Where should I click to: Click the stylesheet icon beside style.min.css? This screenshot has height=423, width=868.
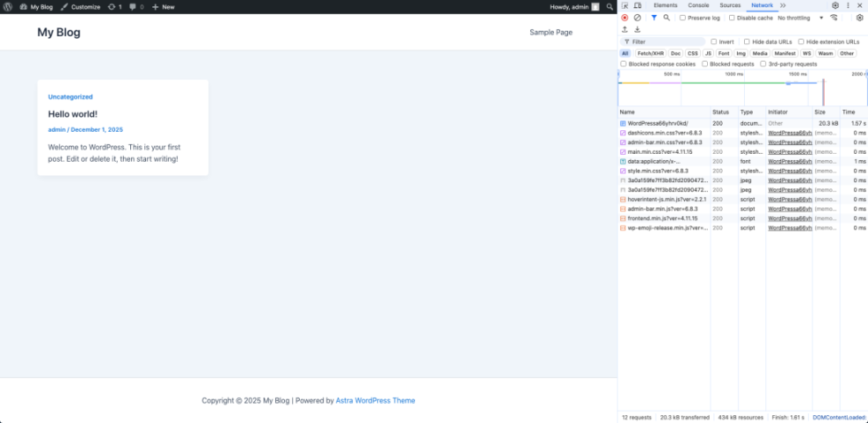click(623, 171)
